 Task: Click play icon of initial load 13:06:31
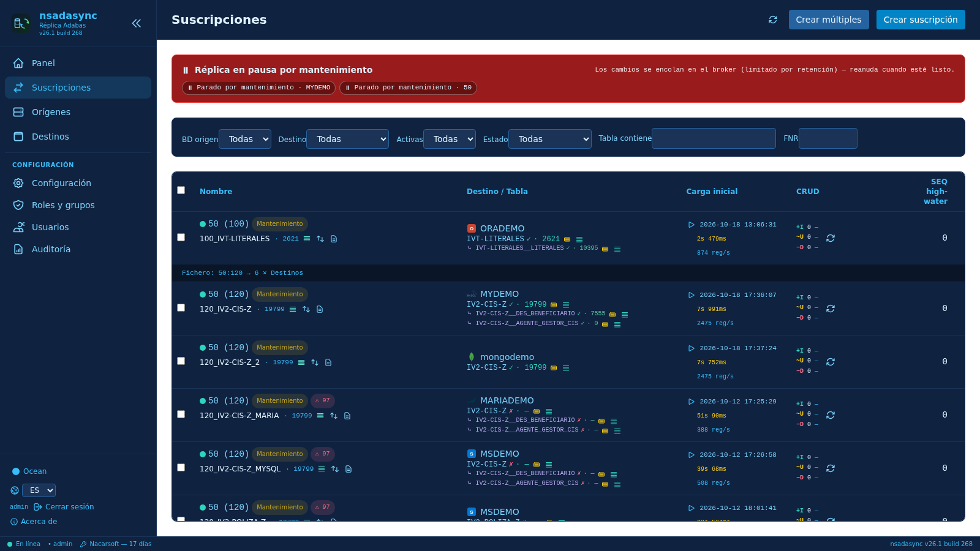pos(692,225)
